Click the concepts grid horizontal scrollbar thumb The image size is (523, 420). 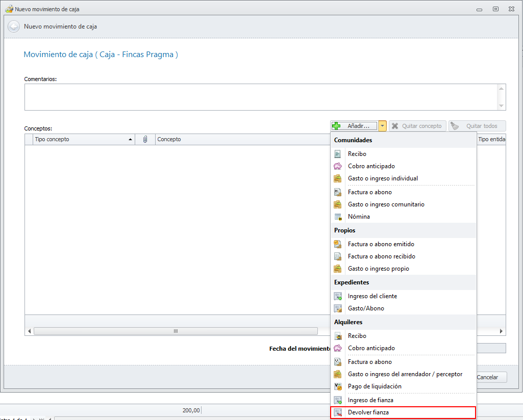176,331
